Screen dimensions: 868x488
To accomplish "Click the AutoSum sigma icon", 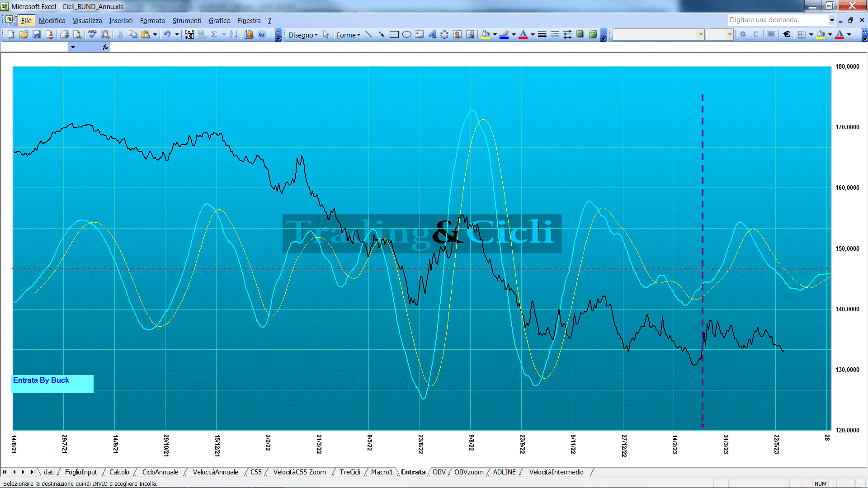I will pyautogui.click(x=214, y=34).
